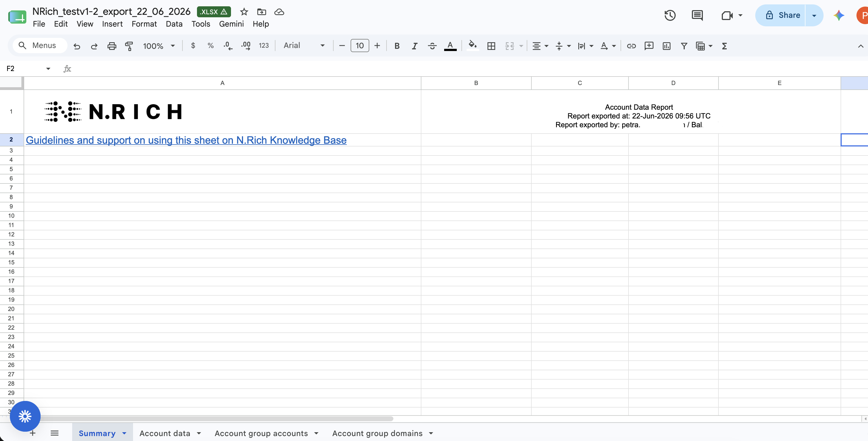
Task: Toggle bold formatting
Action: click(x=397, y=46)
